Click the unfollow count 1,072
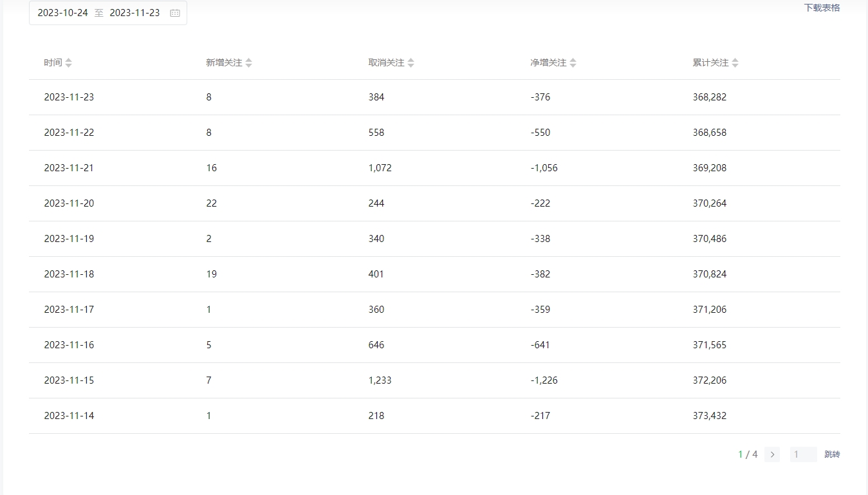This screenshot has width=868, height=495. 380,168
